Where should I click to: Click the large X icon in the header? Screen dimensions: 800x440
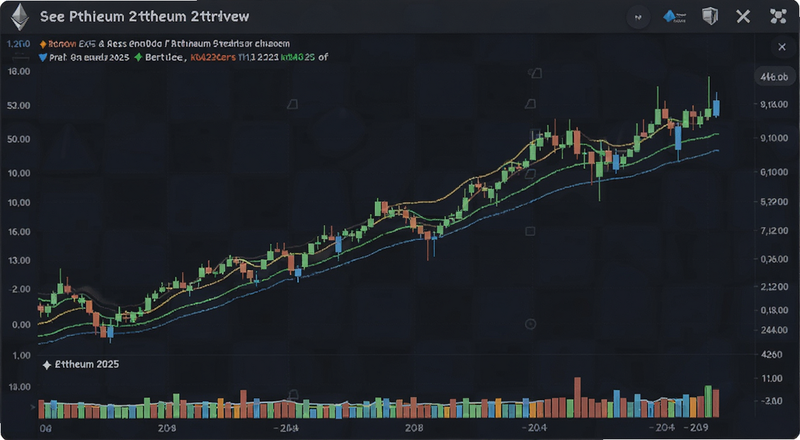coord(743,17)
